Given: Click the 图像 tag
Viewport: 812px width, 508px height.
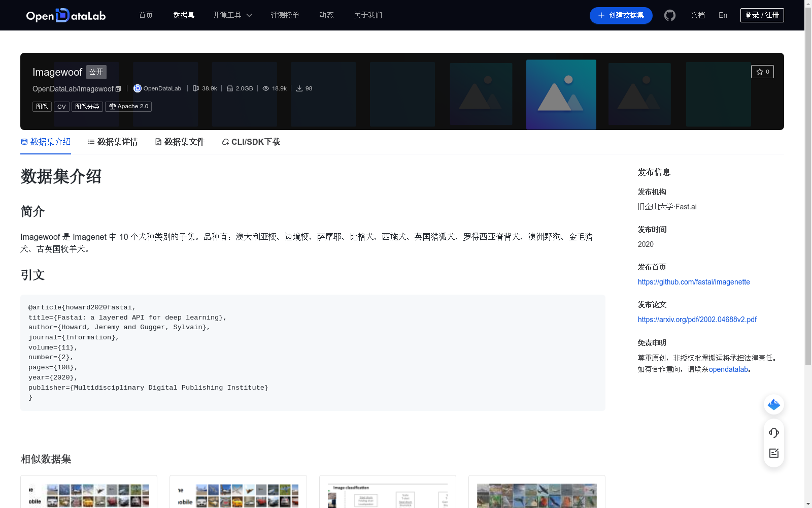Looking at the screenshot, I should pyautogui.click(x=42, y=107).
